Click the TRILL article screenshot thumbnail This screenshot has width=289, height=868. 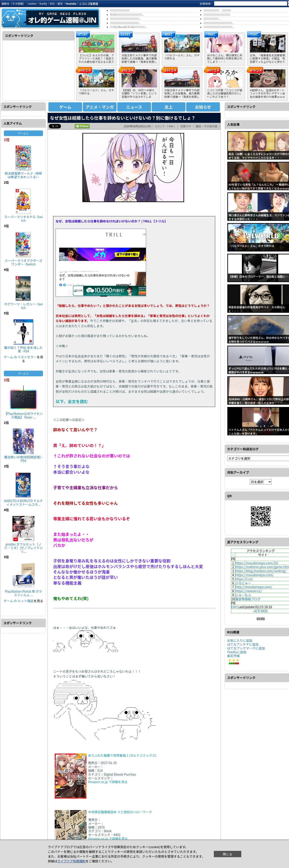[x=101, y=263]
